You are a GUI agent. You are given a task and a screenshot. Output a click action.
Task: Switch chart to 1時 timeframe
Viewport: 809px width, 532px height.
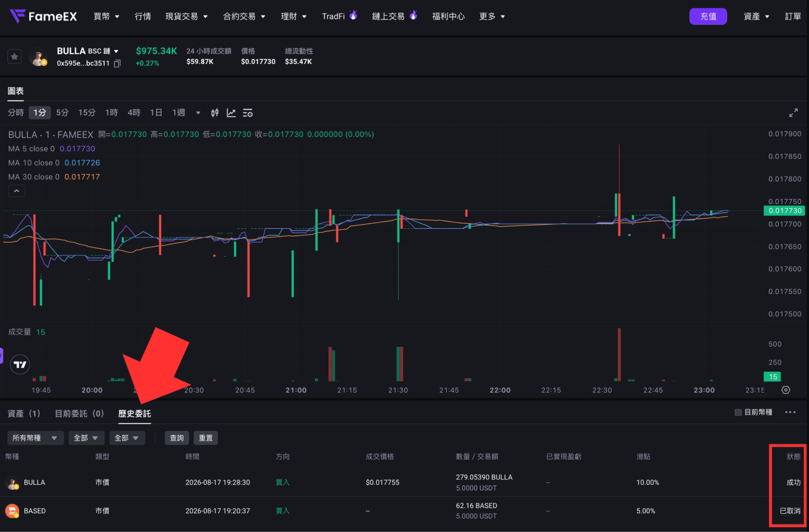(x=111, y=113)
